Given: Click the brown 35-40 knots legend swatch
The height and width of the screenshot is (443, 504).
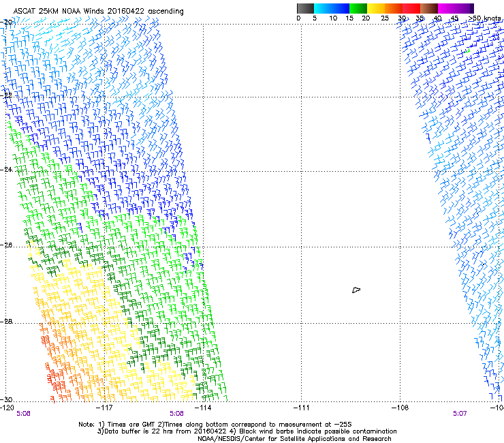Looking at the screenshot, I should point(429,8).
